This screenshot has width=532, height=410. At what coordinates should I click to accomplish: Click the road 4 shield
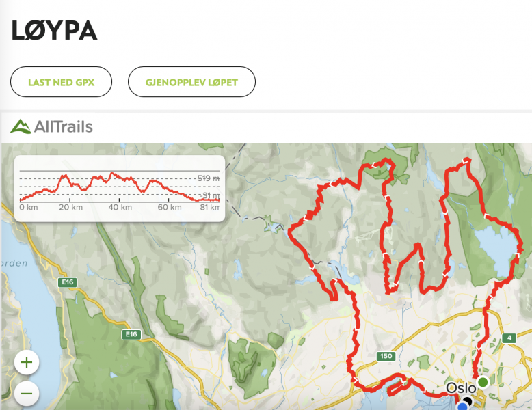[x=509, y=338]
